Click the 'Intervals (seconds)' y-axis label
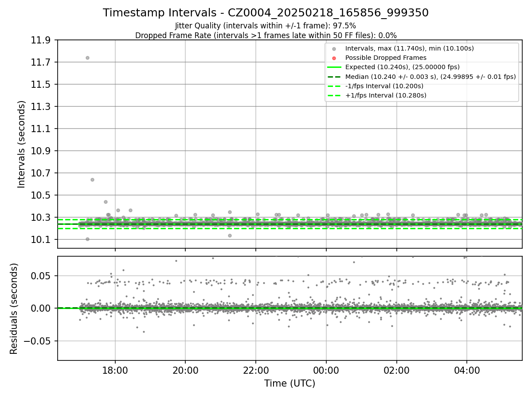 (22, 144)
